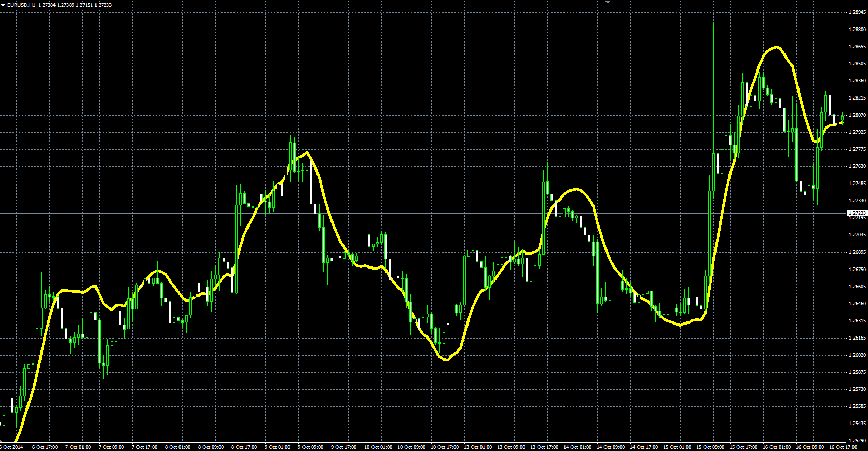Viewport: 868px width, 451px height.
Task: Click time axis label 8 Oct 09:00
Action: [211, 447]
